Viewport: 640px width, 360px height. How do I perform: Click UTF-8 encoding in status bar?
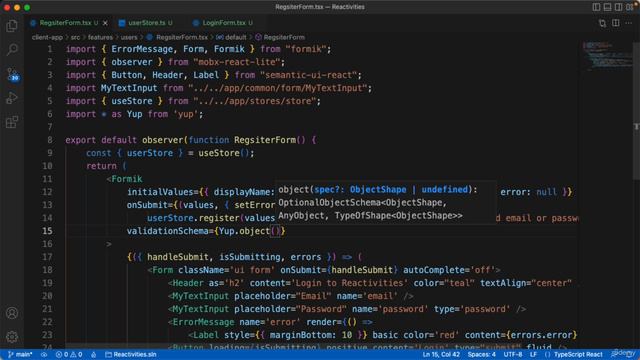click(x=513, y=354)
